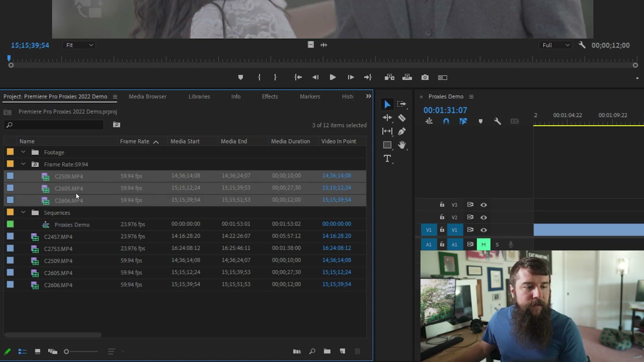Collapse the Footage bin
Screen dimensions: 644x362
point(23,152)
